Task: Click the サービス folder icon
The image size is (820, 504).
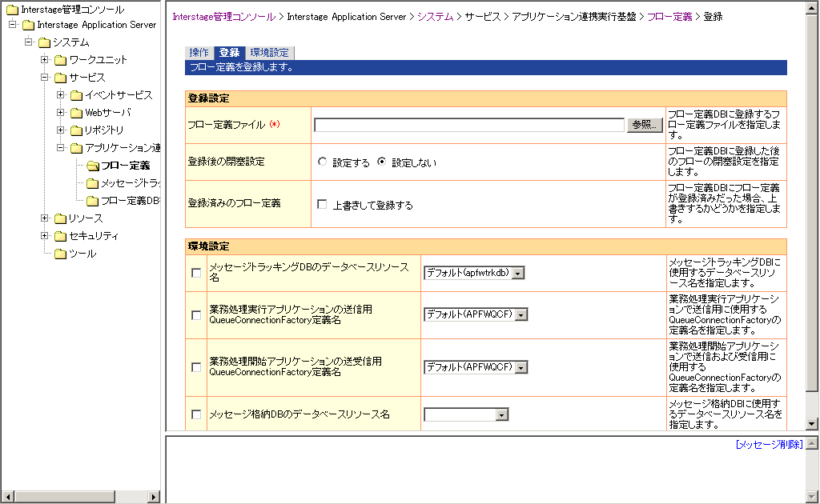Action: coord(61,78)
